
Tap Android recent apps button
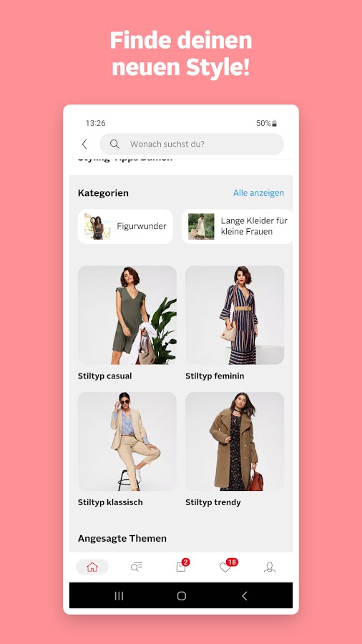(x=119, y=596)
